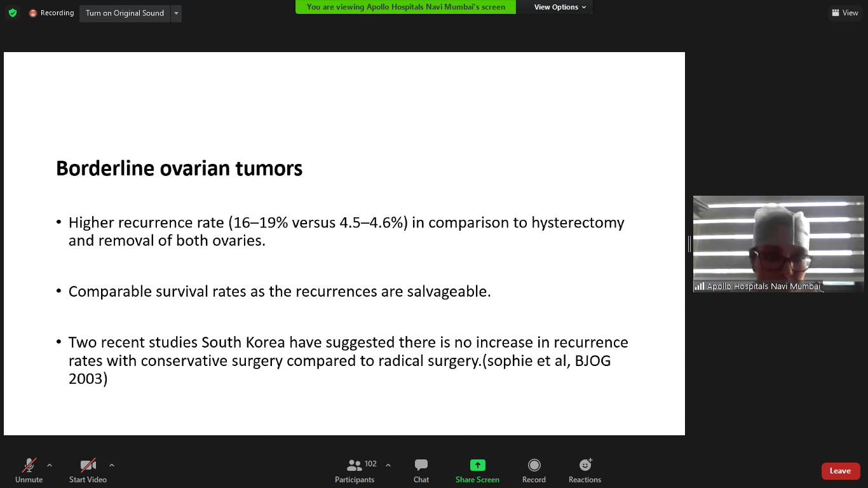Click the Record circle icon
Screen dimensions: 868x488
pyautogui.click(x=534, y=465)
